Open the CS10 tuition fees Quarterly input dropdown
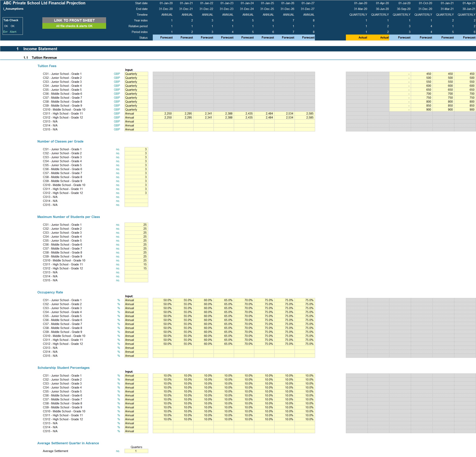 [x=136, y=110]
